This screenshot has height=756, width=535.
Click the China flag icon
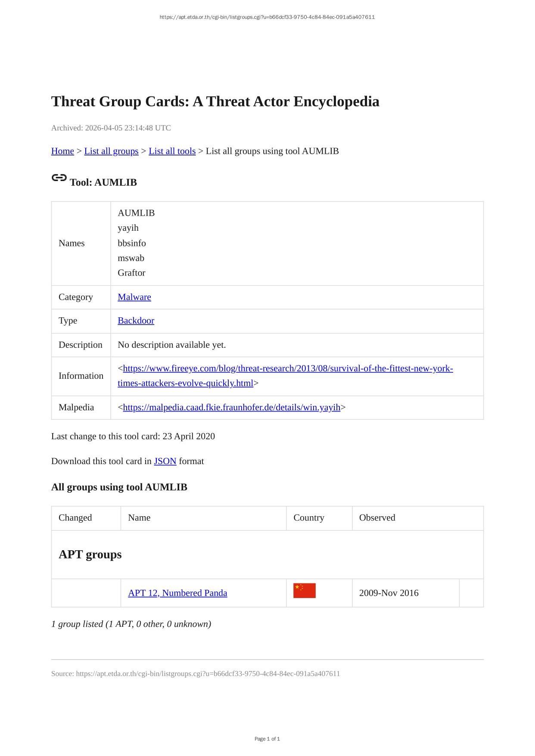(304, 591)
